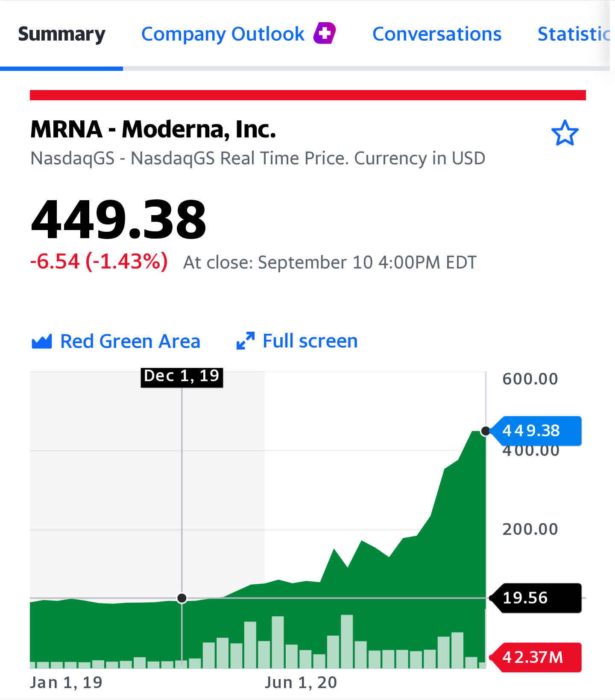This screenshot has width=615, height=700.
Task: Open the Conversations tab
Action: (437, 34)
